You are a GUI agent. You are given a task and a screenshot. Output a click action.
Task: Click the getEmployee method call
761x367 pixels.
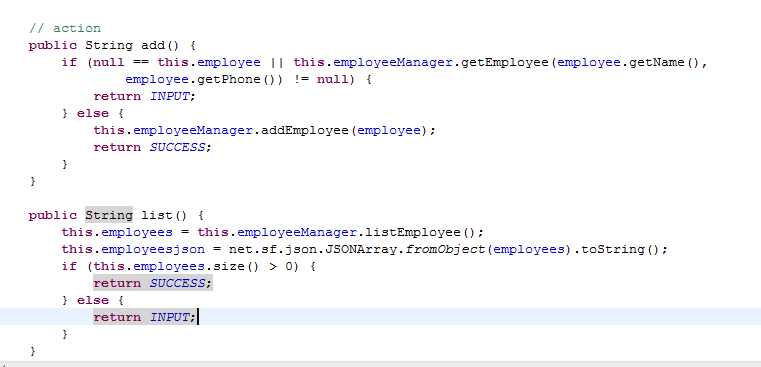tap(505, 63)
